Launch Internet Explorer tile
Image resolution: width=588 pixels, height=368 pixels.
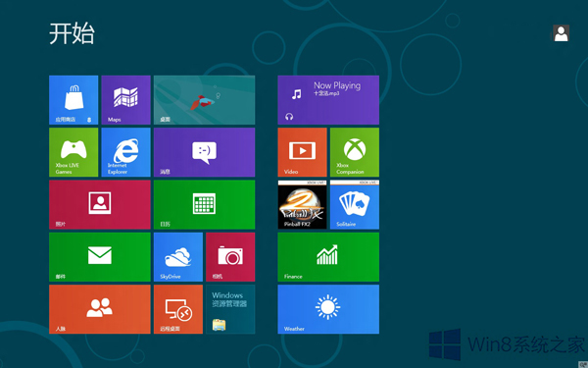tap(125, 152)
